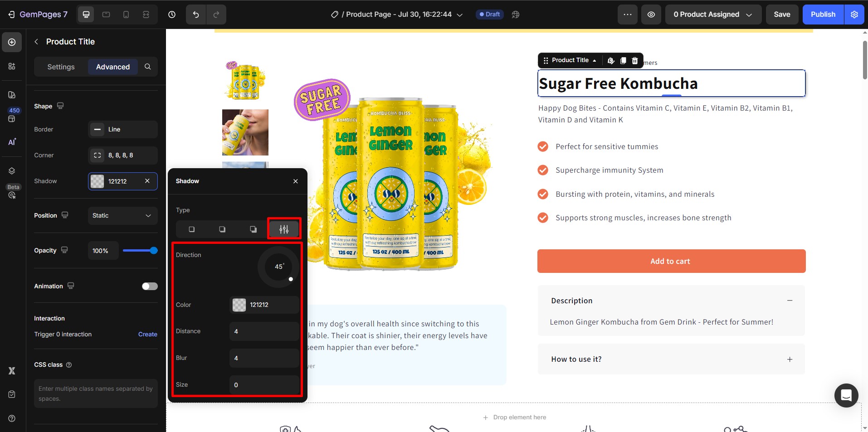
Task: Toggle the Animation switch
Action: [x=150, y=286]
